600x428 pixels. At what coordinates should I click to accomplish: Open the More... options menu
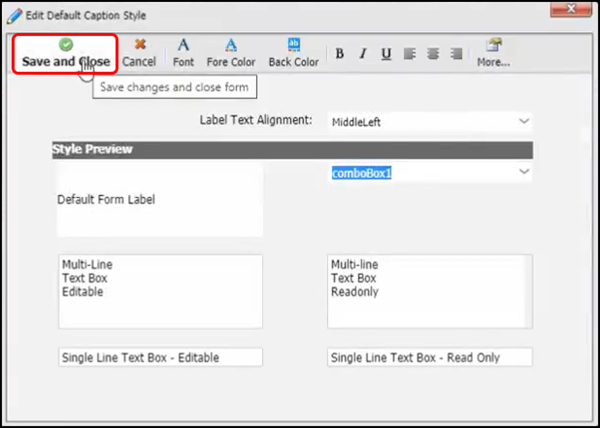pyautogui.click(x=493, y=53)
